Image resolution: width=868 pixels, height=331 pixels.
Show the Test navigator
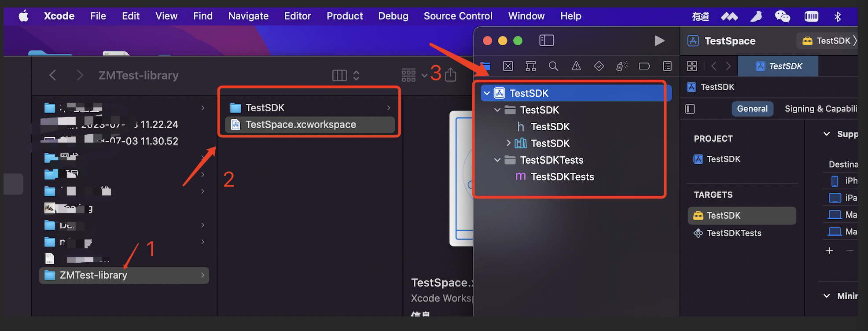[x=599, y=66]
